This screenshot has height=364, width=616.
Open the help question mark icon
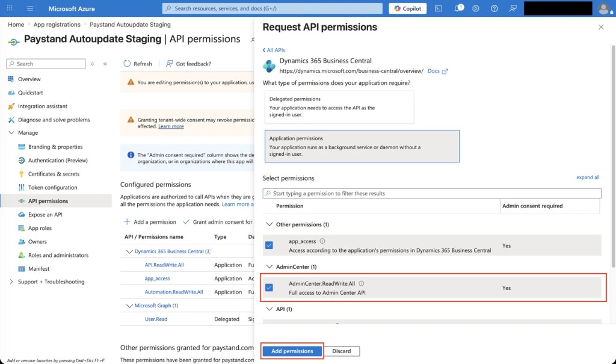[x=494, y=8]
